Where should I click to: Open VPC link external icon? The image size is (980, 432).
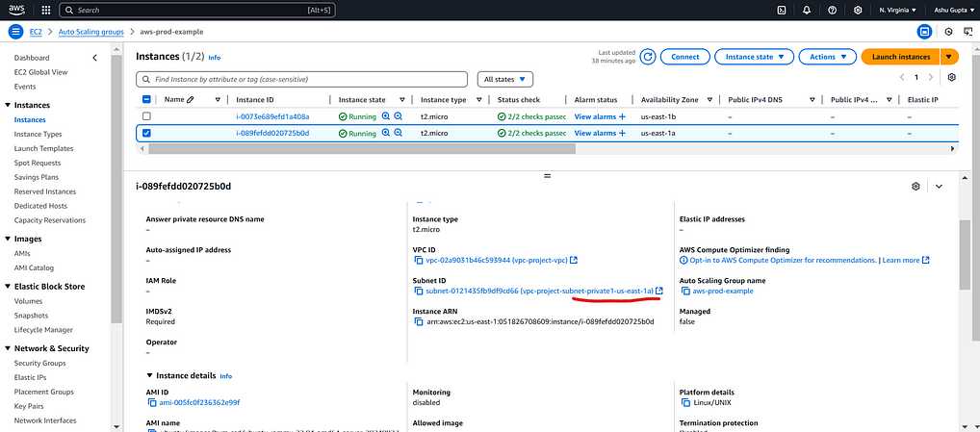pyautogui.click(x=574, y=261)
